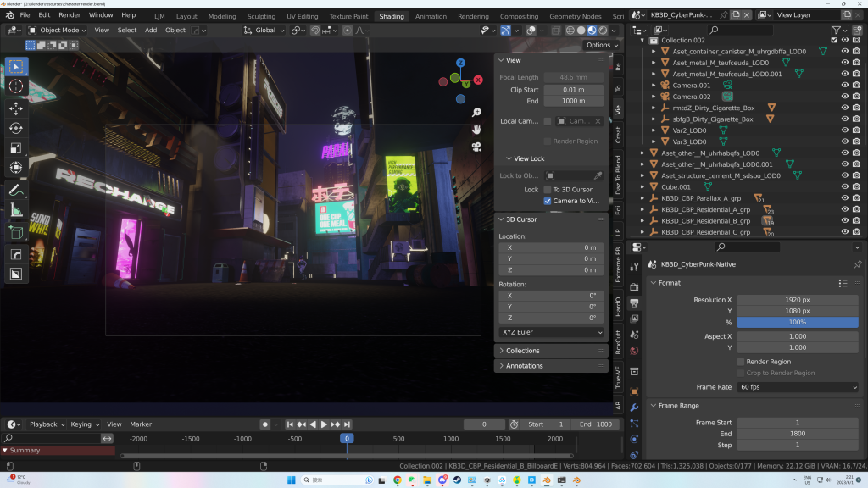The width and height of the screenshot is (868, 488).
Task: Select the Rotate tool
Action: [16, 128]
